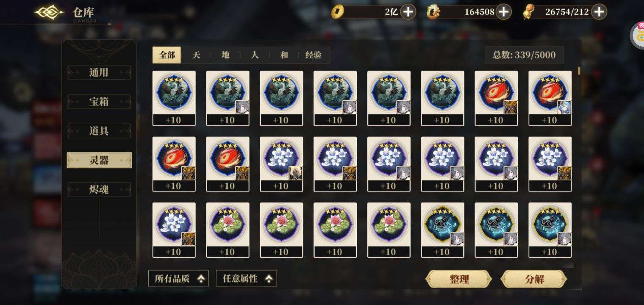Select first cyan cloud spirit item

[442, 230]
